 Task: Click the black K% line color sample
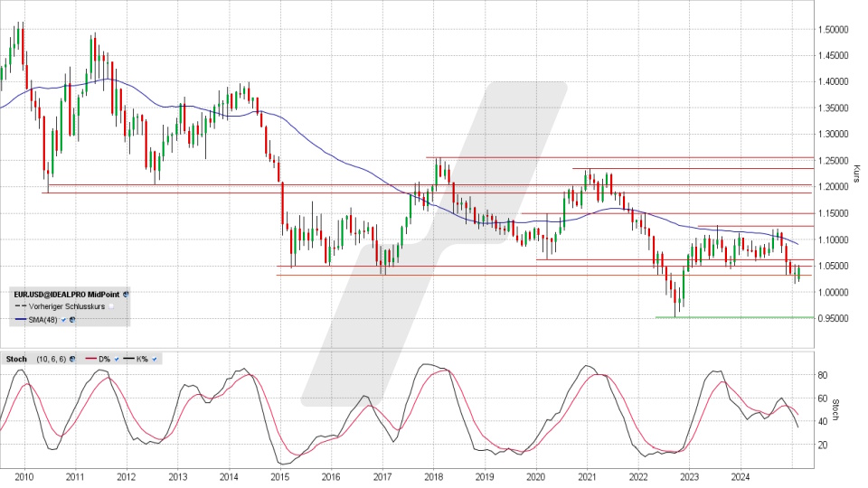pos(128,359)
